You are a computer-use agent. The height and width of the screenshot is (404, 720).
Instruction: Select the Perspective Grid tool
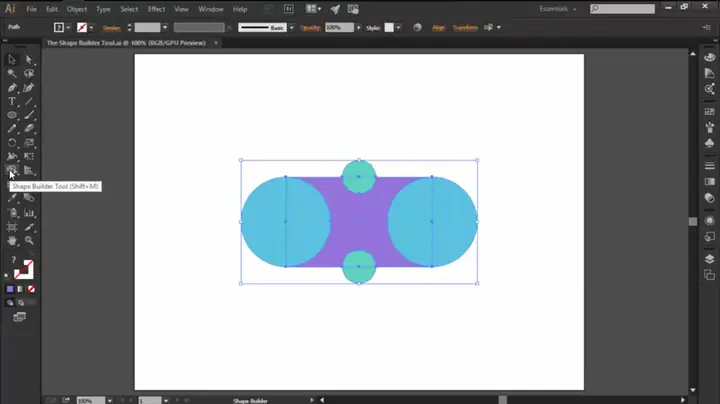(x=29, y=170)
